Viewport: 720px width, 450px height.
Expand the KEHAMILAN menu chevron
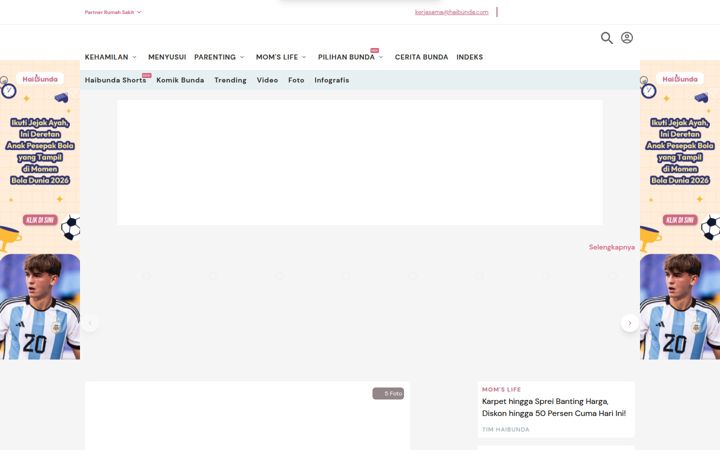(x=134, y=57)
